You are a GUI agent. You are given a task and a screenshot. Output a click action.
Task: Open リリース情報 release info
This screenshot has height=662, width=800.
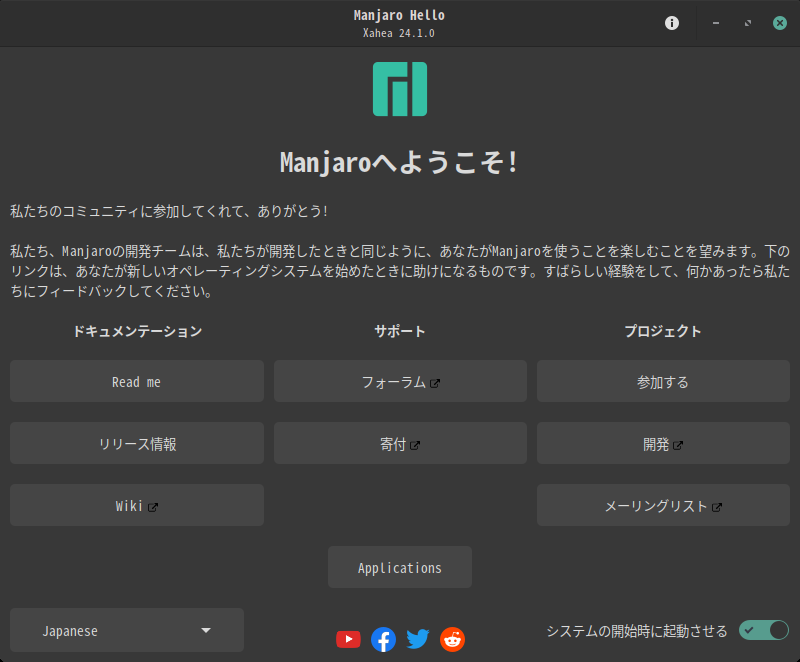137,443
